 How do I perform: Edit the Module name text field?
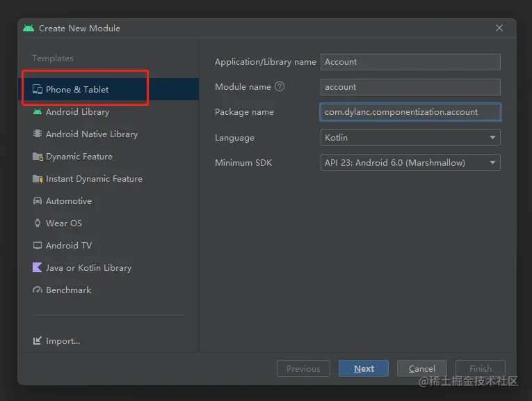click(x=410, y=87)
